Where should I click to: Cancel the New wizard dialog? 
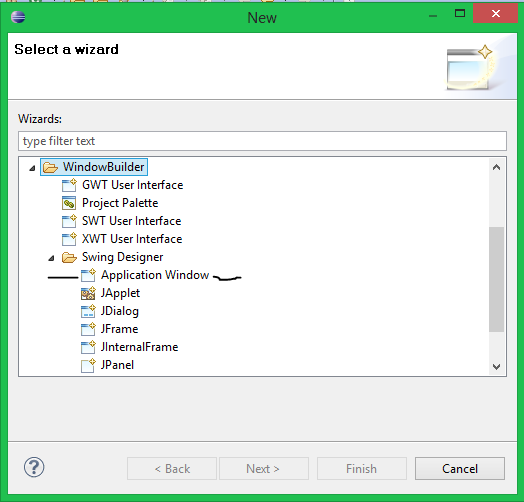[460, 469]
